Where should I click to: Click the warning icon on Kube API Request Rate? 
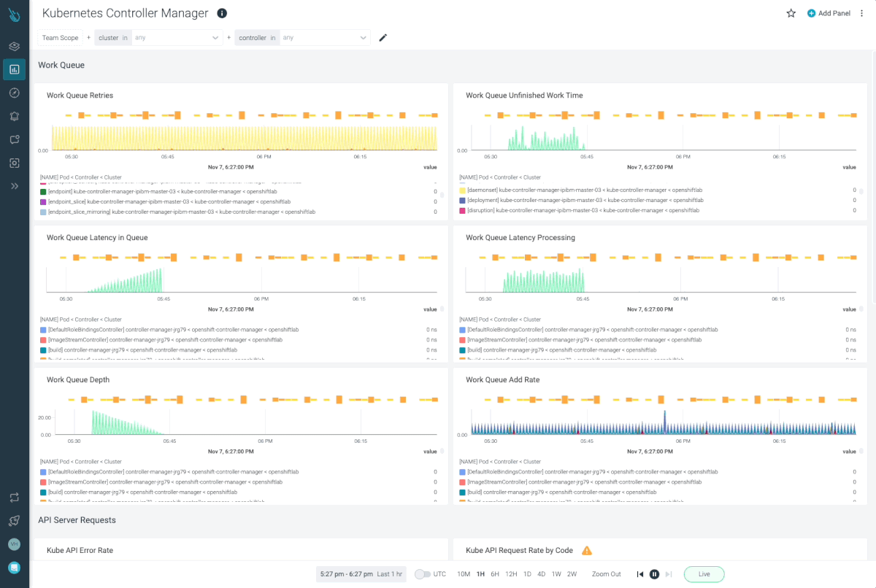point(586,550)
